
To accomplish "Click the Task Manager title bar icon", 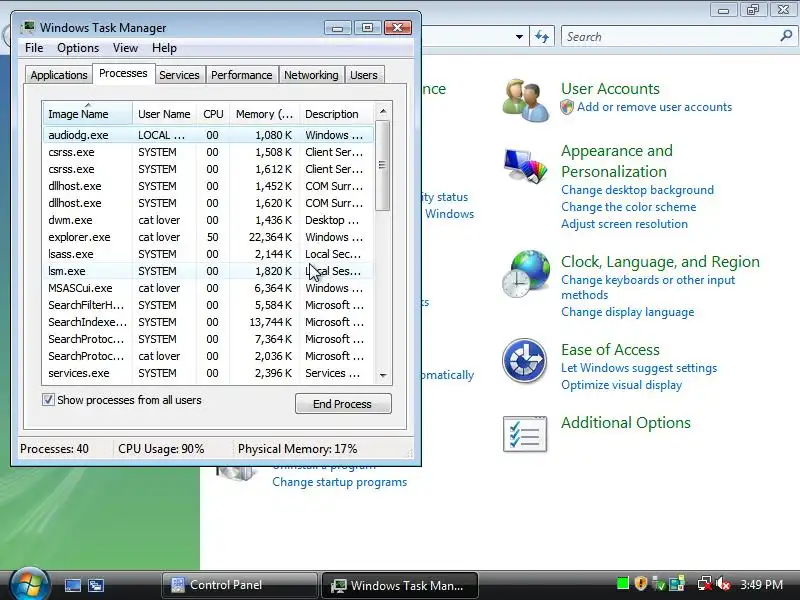I will pyautogui.click(x=28, y=27).
